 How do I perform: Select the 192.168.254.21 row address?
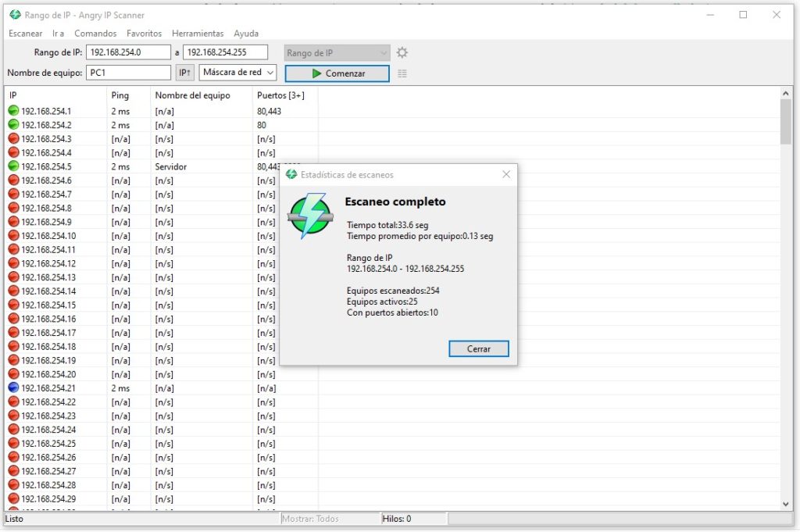point(48,388)
